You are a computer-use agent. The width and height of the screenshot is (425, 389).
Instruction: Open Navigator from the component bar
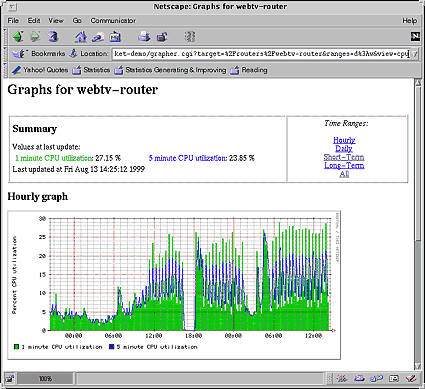click(342, 379)
